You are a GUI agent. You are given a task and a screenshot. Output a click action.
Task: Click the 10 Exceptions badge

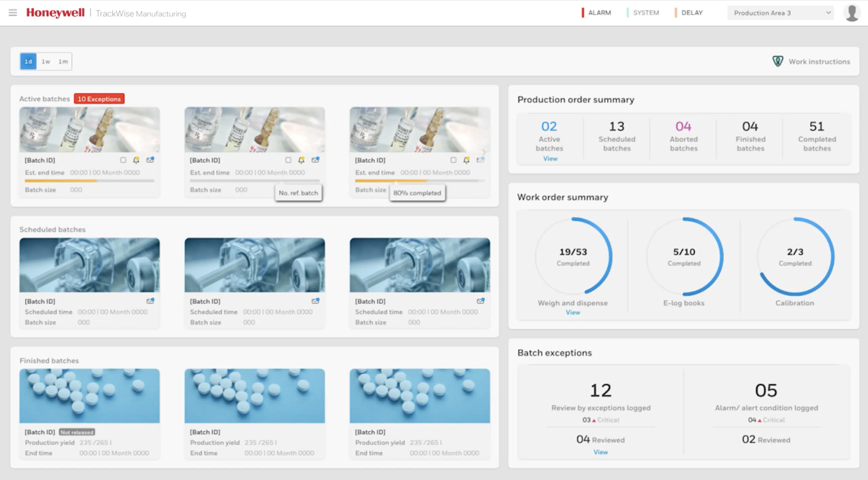pyautogui.click(x=99, y=99)
